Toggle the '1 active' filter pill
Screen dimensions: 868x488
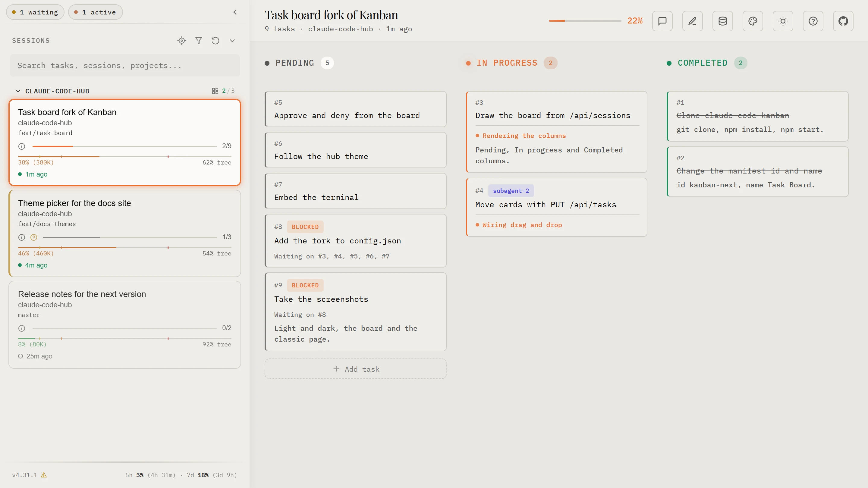(95, 12)
